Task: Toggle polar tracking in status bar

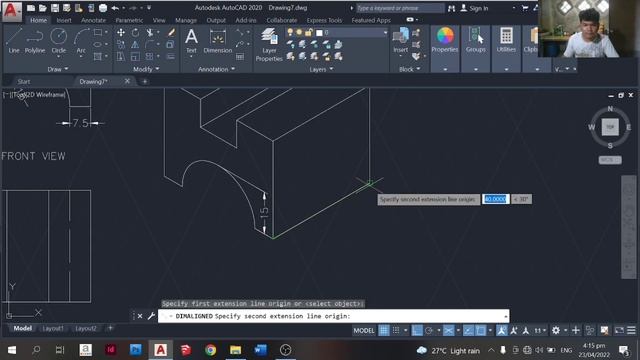Action: click(x=429, y=330)
